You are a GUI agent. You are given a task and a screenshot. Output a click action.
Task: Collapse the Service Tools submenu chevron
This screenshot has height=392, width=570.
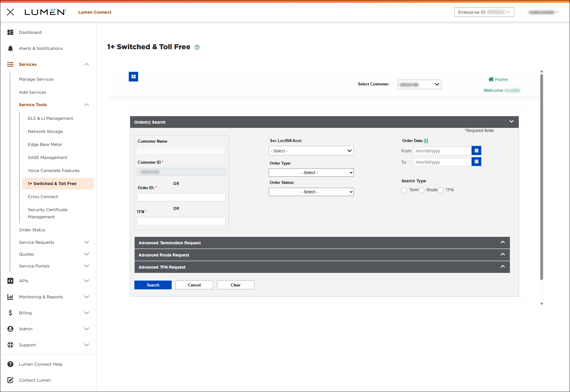coord(87,105)
